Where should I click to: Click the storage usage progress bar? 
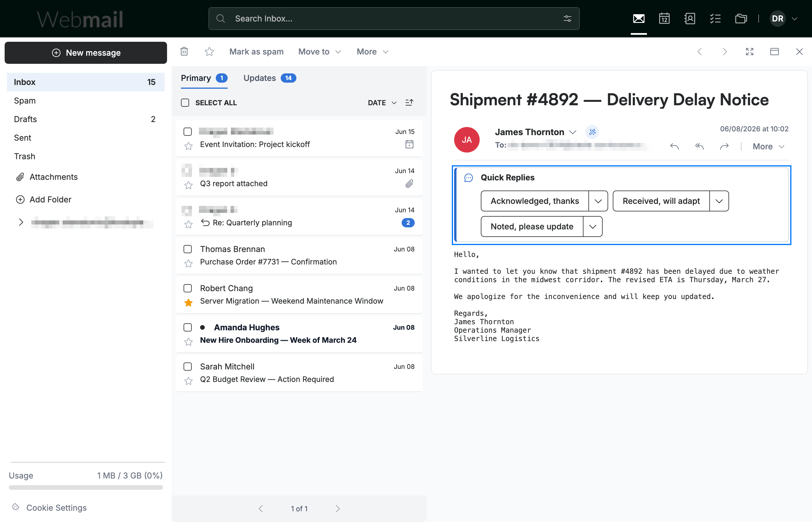(86, 487)
